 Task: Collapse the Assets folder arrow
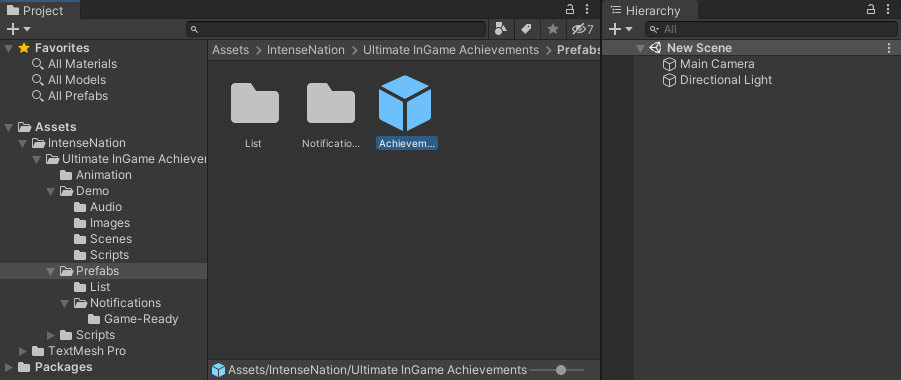coord(8,127)
